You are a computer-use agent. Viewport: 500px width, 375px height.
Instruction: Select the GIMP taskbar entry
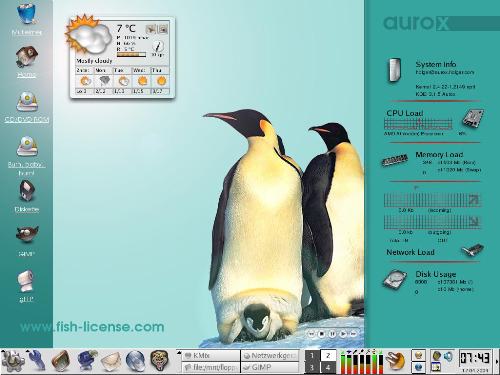click(270, 367)
